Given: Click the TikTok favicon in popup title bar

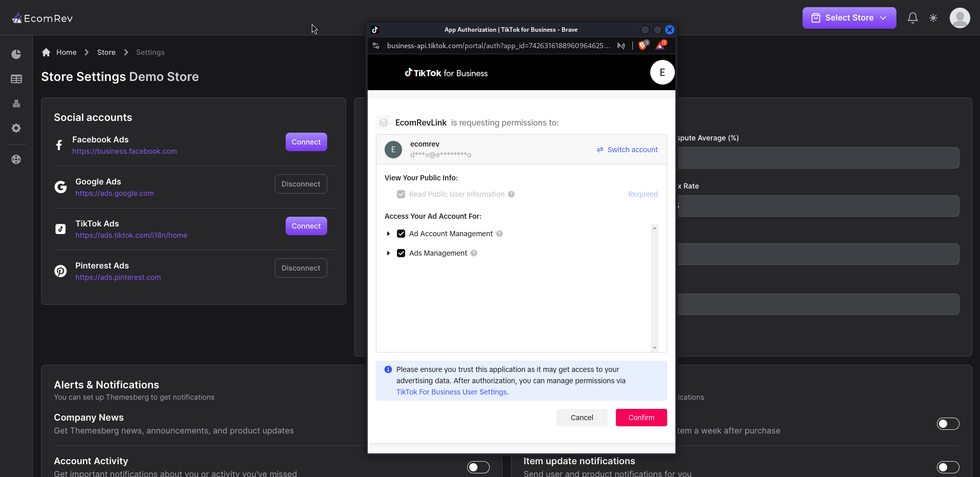Looking at the screenshot, I should [375, 30].
